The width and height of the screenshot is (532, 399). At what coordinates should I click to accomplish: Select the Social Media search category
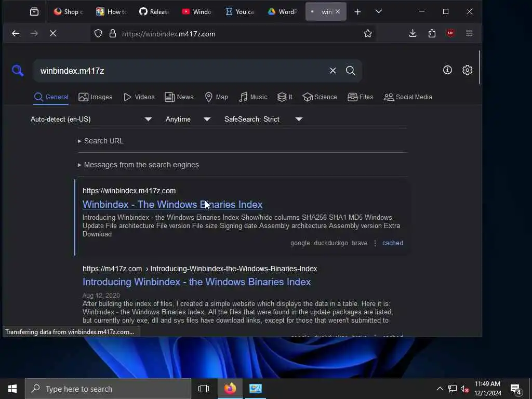408,97
